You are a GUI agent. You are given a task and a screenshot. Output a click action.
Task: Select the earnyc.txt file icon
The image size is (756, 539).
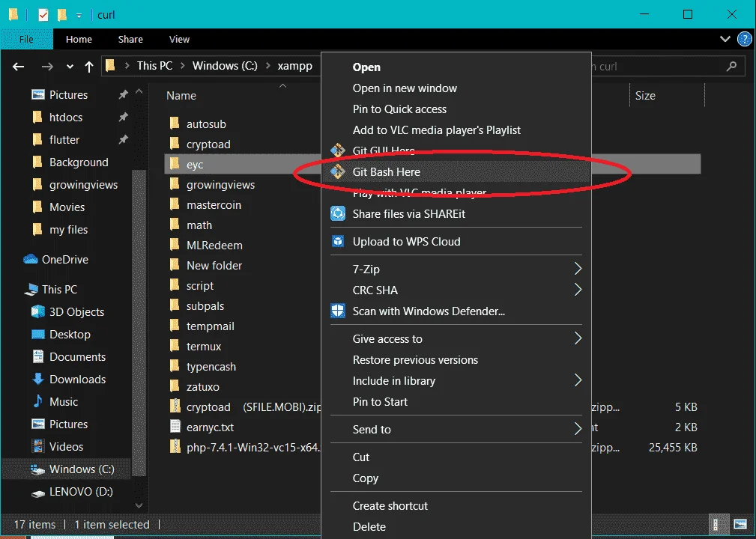coord(175,427)
